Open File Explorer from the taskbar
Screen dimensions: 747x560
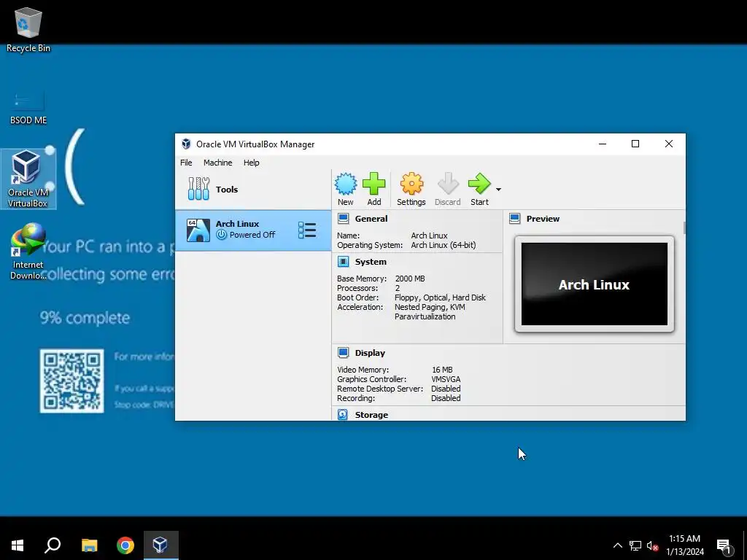pyautogui.click(x=89, y=545)
